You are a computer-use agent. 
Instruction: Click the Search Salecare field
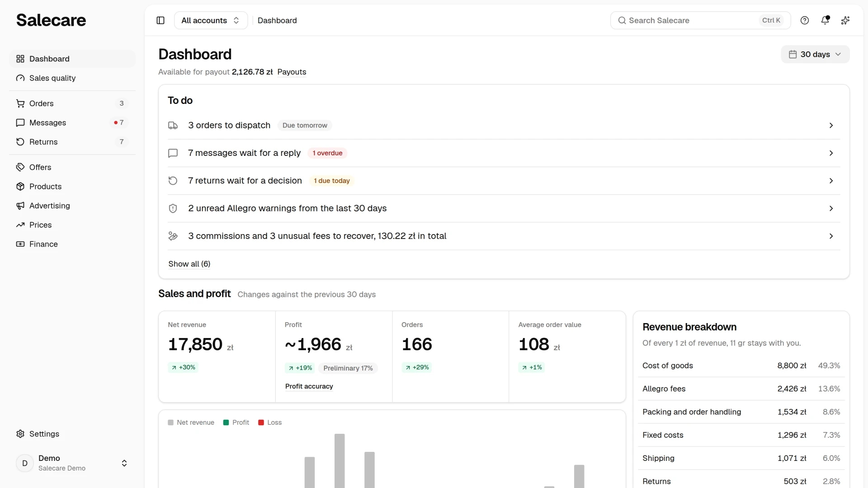point(700,20)
